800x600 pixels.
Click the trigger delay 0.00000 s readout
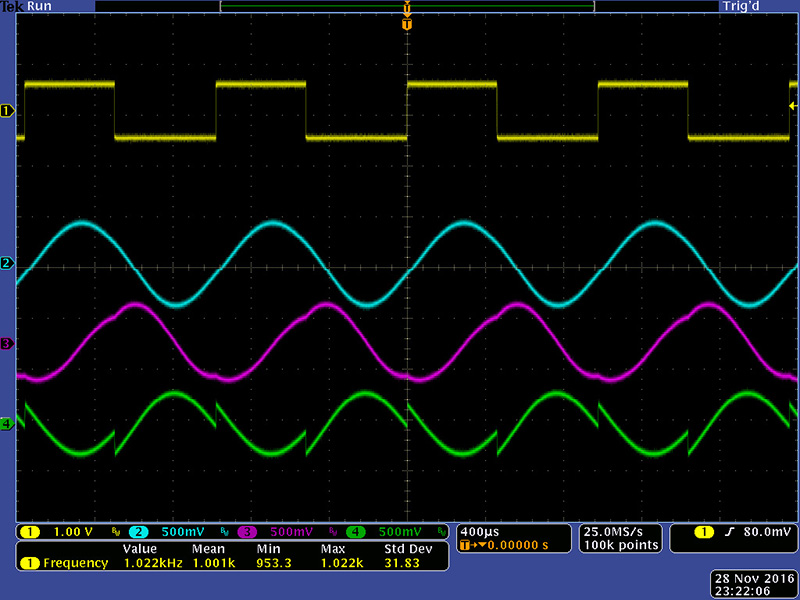pyautogui.click(x=510, y=545)
